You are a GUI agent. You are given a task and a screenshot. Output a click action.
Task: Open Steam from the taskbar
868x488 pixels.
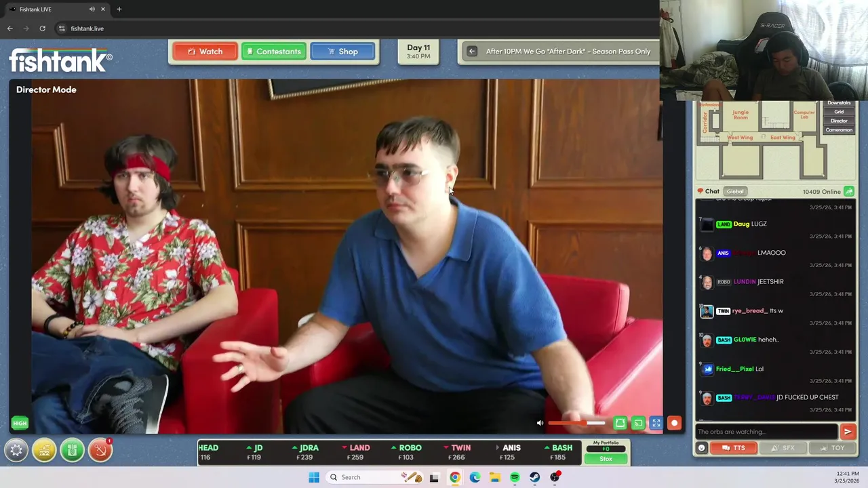click(x=535, y=477)
